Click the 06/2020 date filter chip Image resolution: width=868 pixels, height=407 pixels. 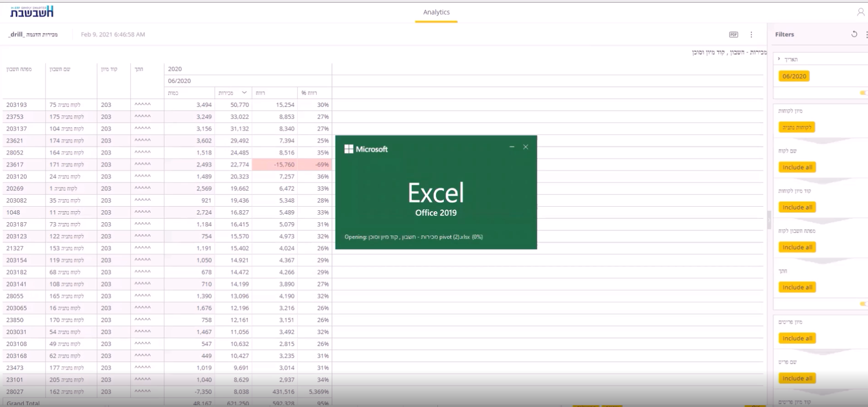click(794, 76)
